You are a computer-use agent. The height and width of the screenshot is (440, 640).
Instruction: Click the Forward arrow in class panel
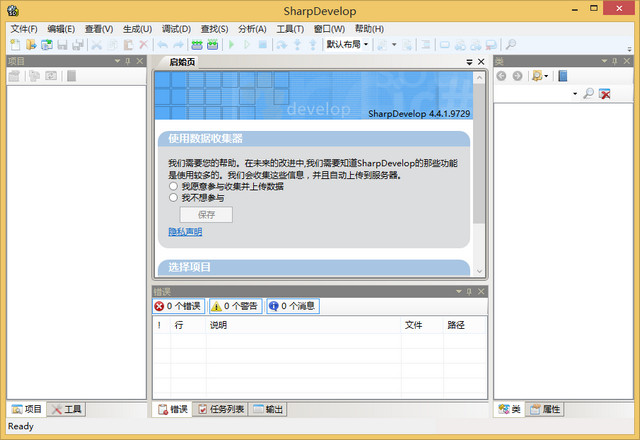pyautogui.click(x=517, y=76)
